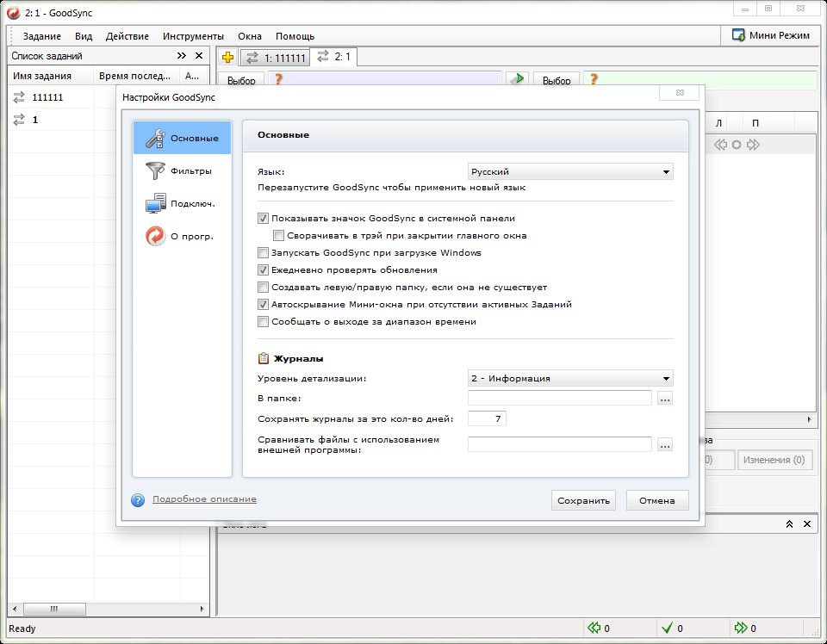Open the Основные settings section
This screenshot has height=644, width=827.
pos(182,138)
